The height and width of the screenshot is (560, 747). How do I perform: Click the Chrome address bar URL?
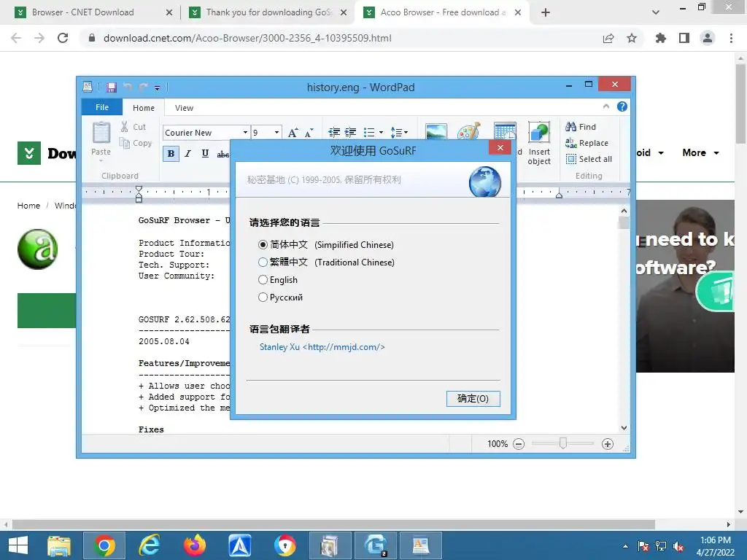[247, 38]
